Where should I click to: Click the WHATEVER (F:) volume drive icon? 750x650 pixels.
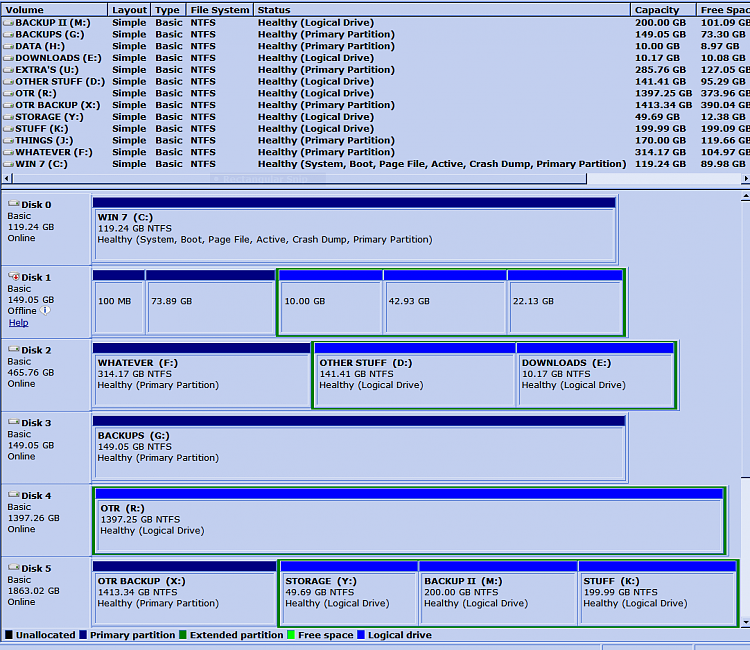(x=8, y=153)
